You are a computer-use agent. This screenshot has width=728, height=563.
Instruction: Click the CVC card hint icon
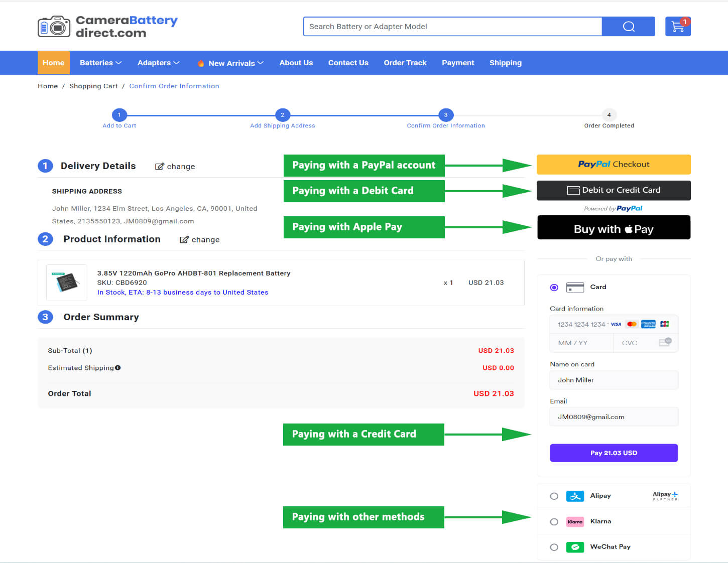[665, 342]
